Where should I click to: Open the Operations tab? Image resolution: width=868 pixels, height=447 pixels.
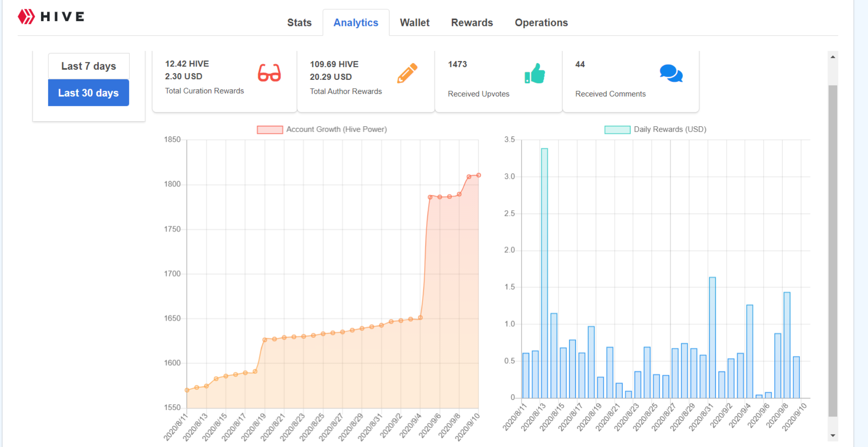pos(541,23)
